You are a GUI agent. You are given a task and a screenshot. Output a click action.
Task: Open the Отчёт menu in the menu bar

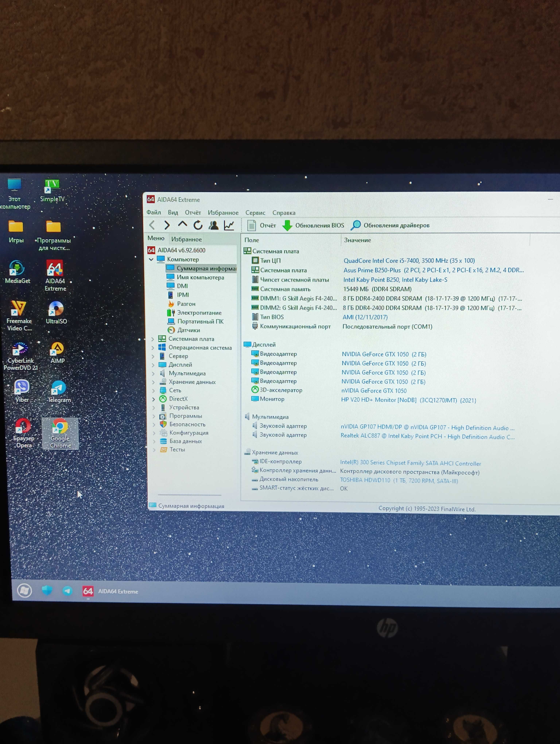(193, 213)
